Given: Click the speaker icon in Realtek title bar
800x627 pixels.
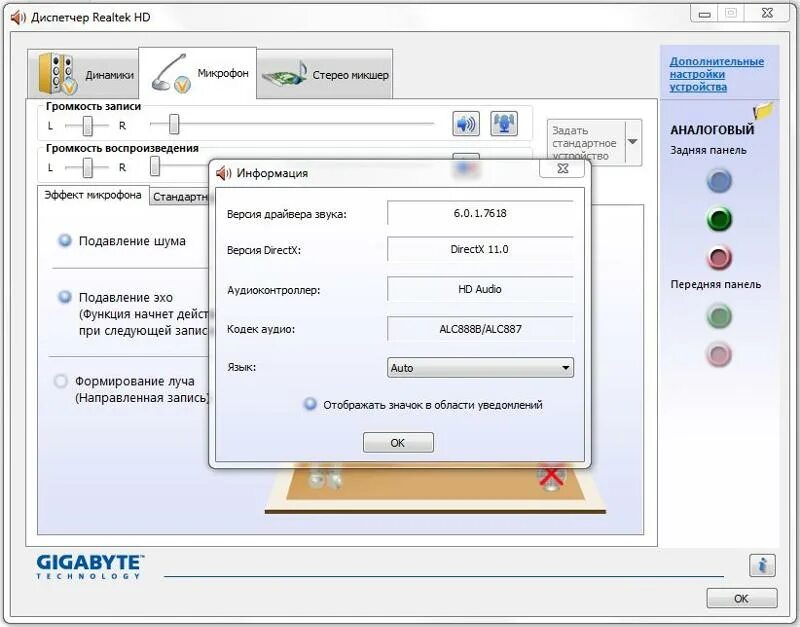Looking at the screenshot, I should click(x=18, y=17).
